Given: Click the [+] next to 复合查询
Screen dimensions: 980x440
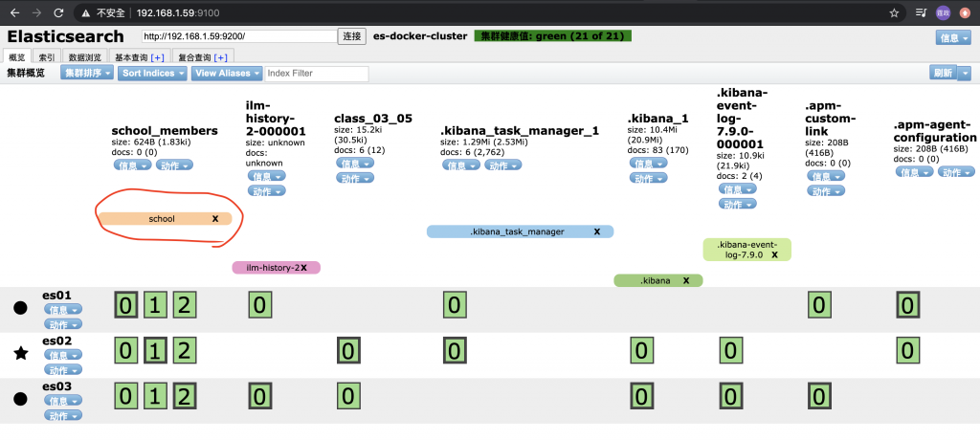Looking at the screenshot, I should 221,57.
